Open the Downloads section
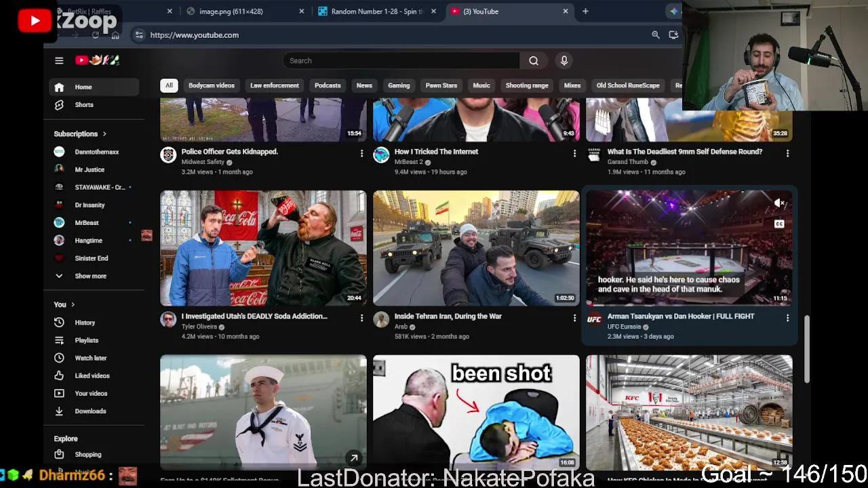 (x=90, y=411)
